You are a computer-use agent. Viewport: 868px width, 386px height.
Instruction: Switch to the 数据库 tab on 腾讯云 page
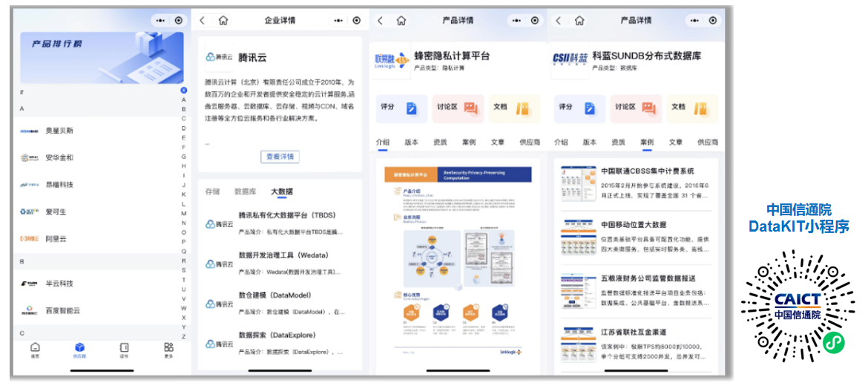click(246, 192)
